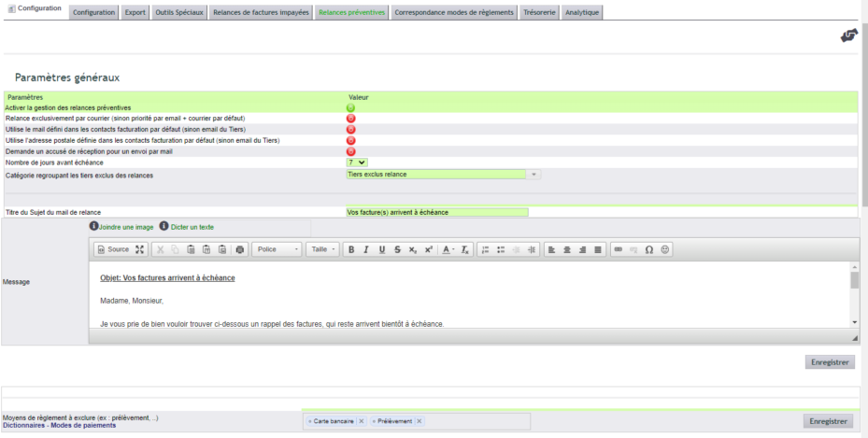
Task: Toggle Demande un accusé de réception
Action: pyautogui.click(x=350, y=151)
